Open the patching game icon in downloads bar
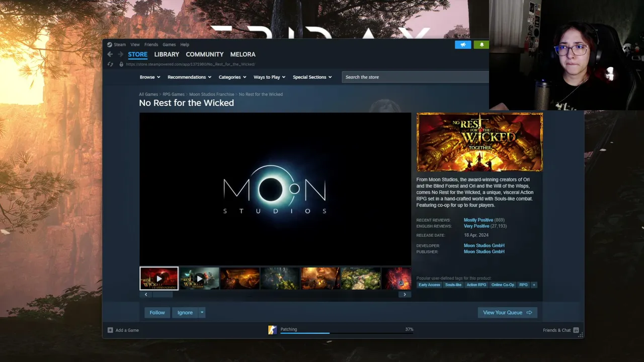 point(272,330)
